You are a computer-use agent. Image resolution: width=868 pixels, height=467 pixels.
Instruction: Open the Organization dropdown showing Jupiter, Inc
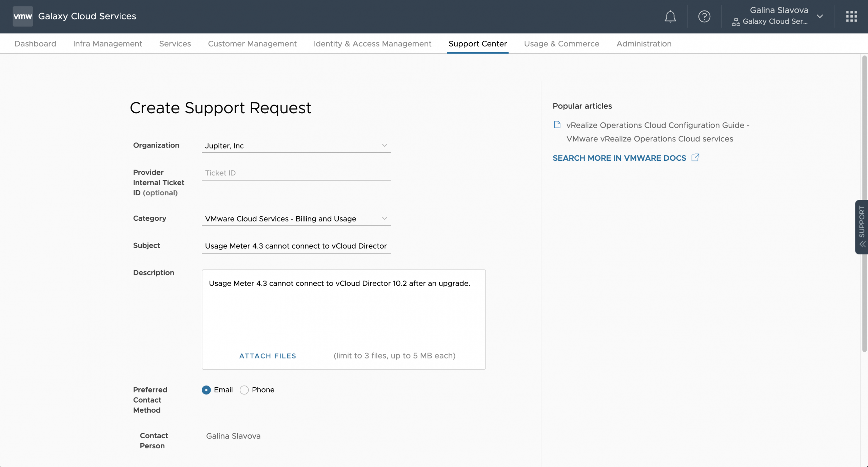[296, 146]
